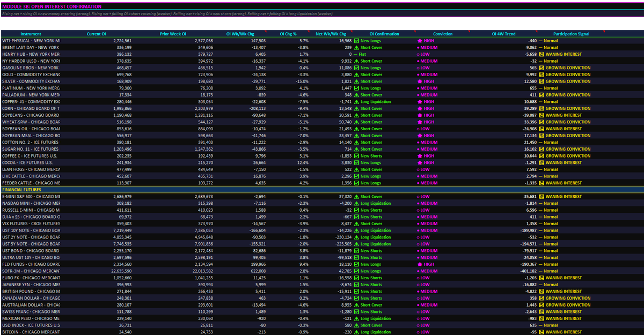Click the growing chart icon in AUSTRALIAN DOLLAR row
Screen dimensions: 644x335
541,305
